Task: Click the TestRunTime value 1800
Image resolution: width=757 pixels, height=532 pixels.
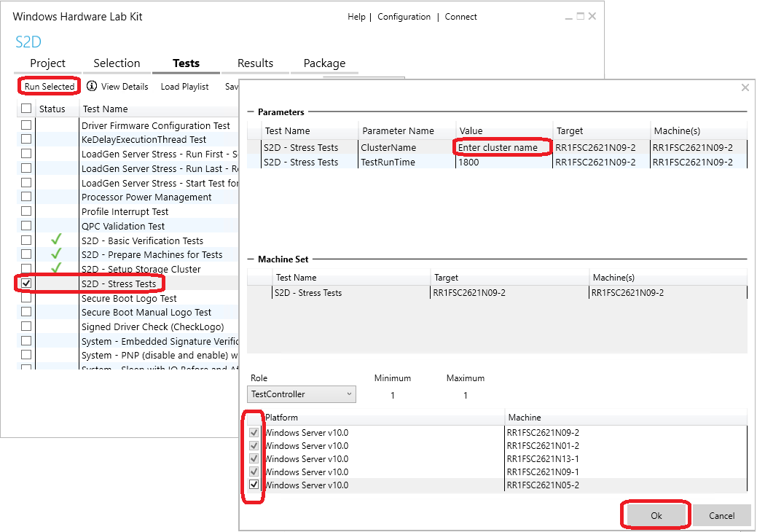Action: coord(504,163)
